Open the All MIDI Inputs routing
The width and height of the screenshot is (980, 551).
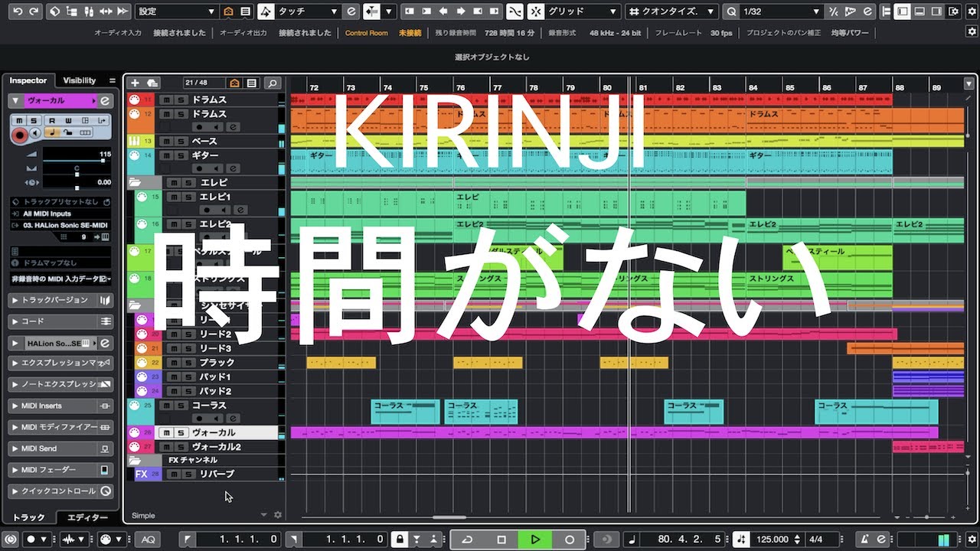coord(61,214)
